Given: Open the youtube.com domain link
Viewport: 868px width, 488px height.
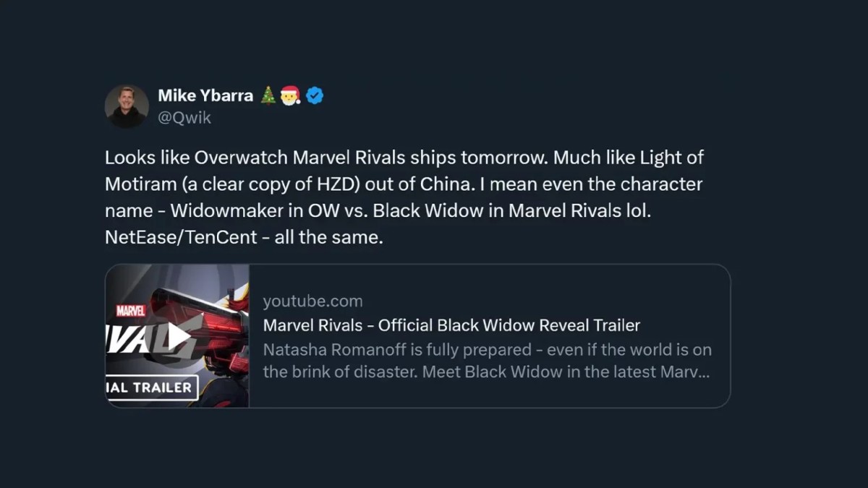Looking at the screenshot, I should 312,301.
